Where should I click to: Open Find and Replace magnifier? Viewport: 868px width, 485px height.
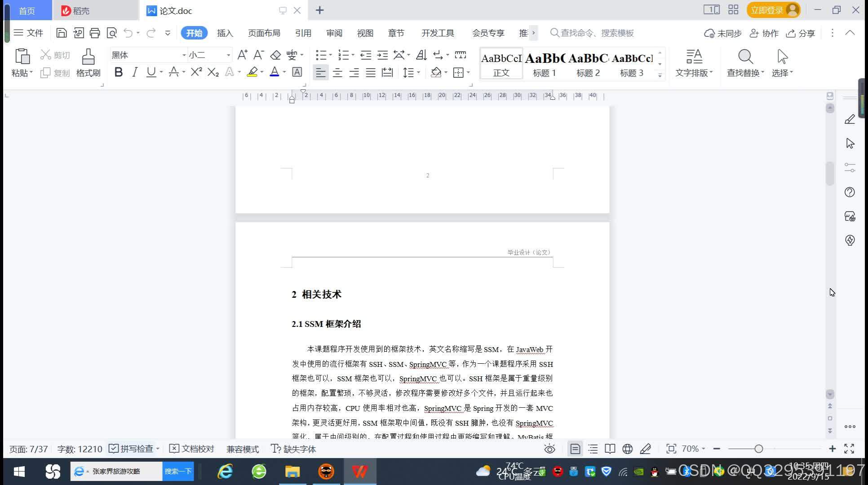(745, 57)
